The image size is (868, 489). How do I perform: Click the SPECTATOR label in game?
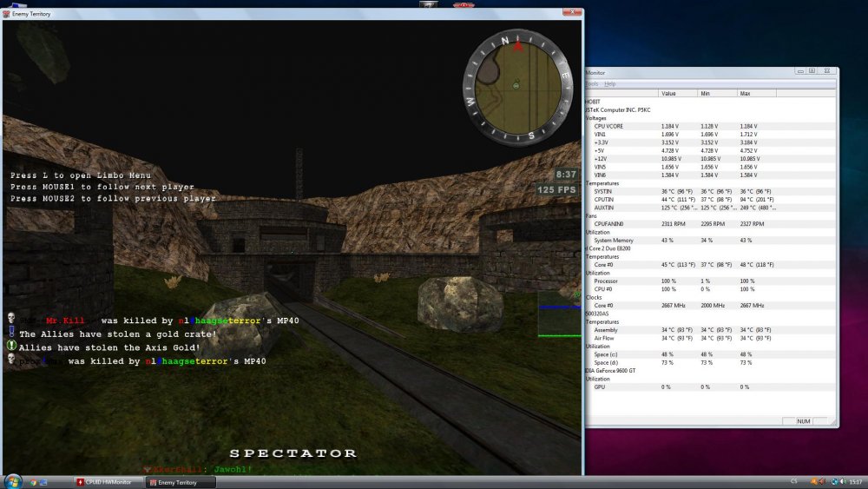293,453
